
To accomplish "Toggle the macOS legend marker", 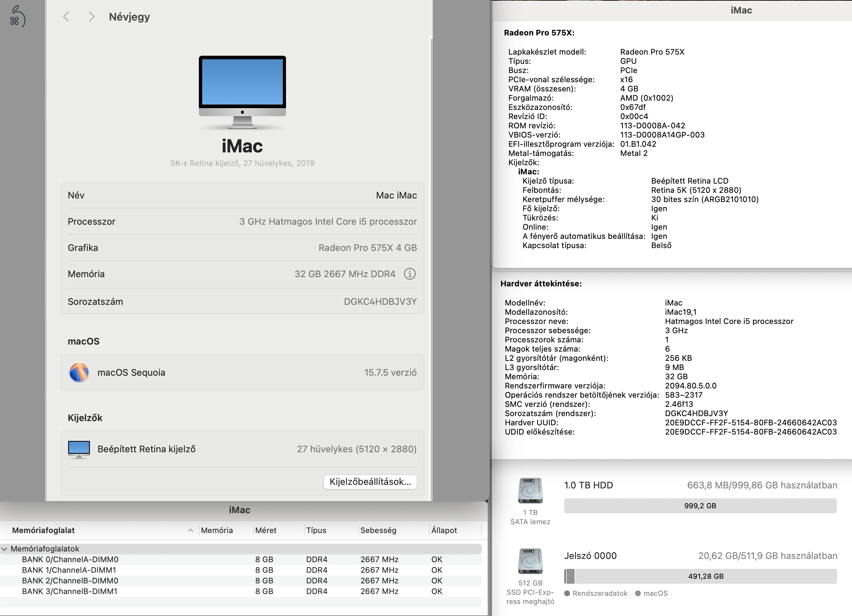I will tap(638, 593).
